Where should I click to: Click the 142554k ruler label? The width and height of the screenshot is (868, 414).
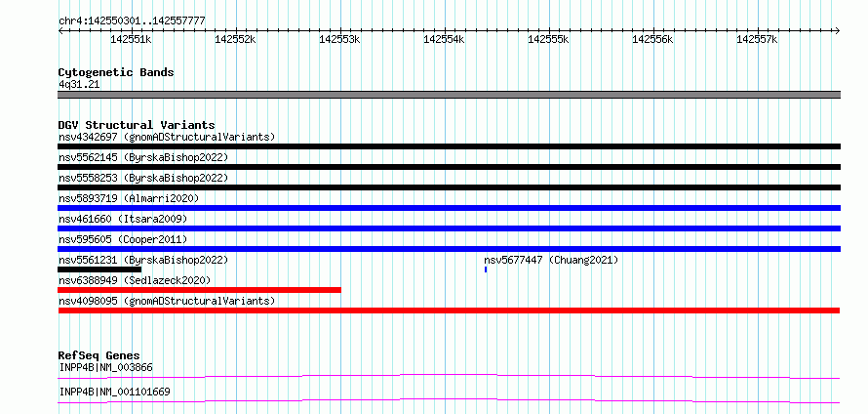point(444,40)
